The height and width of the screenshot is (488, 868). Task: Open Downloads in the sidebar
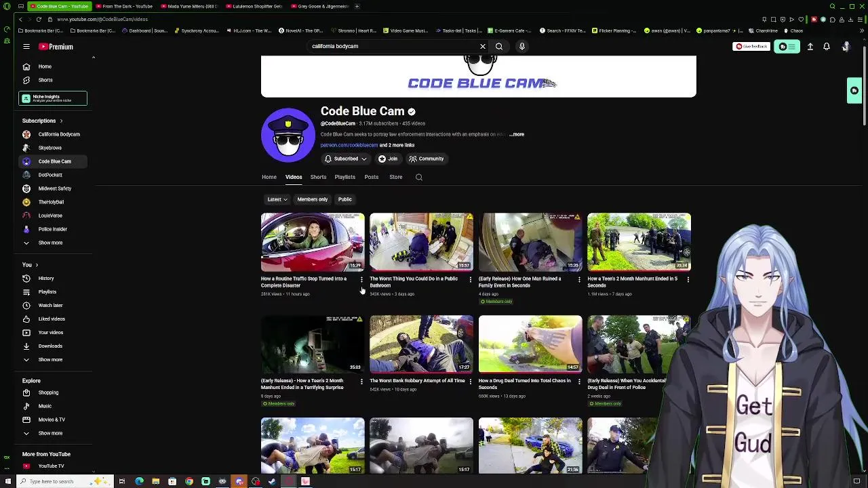pyautogui.click(x=53, y=346)
